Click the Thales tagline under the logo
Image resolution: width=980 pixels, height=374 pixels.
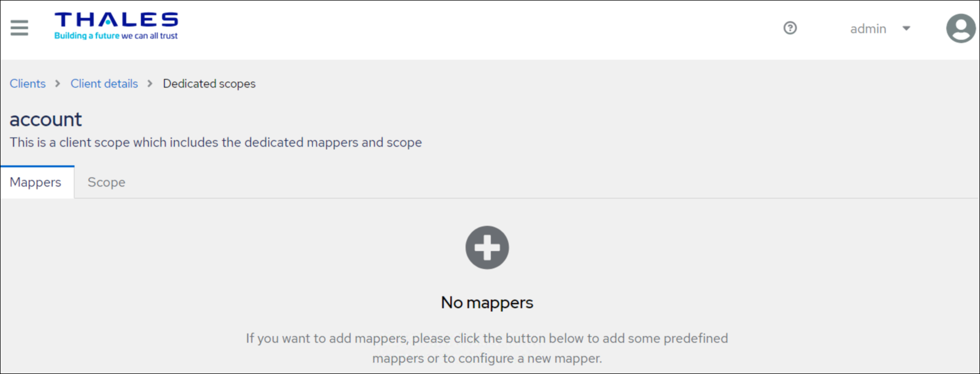(116, 36)
